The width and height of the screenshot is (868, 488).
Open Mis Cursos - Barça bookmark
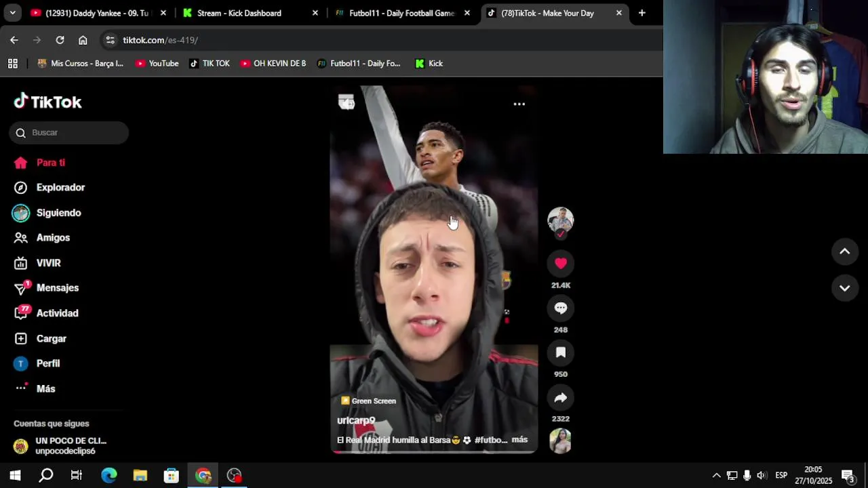coord(80,64)
